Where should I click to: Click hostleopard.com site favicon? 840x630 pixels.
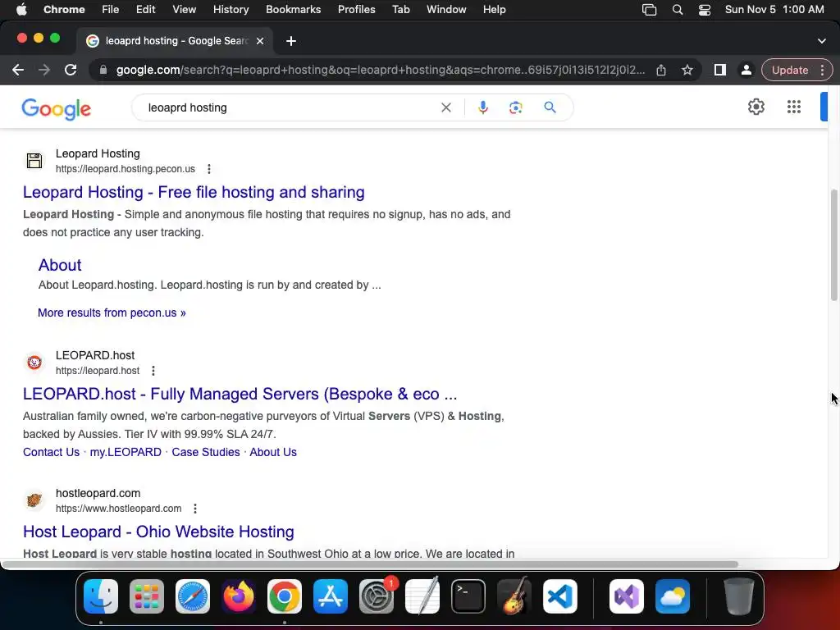coord(34,500)
